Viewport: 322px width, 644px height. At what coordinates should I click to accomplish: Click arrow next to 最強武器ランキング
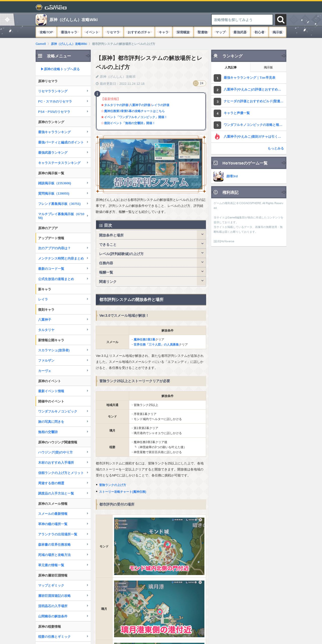click(87, 152)
